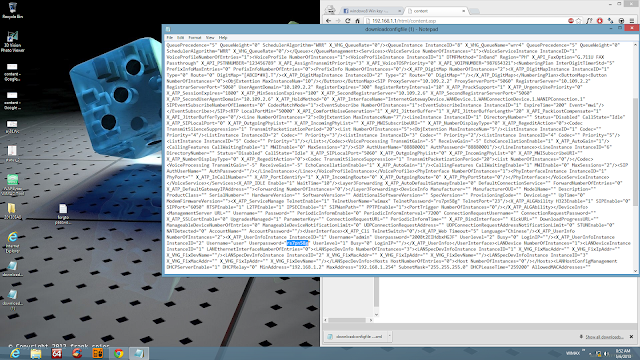Open the Help menu in Notepad
The image size is (640, 360).
click(x=223, y=38)
